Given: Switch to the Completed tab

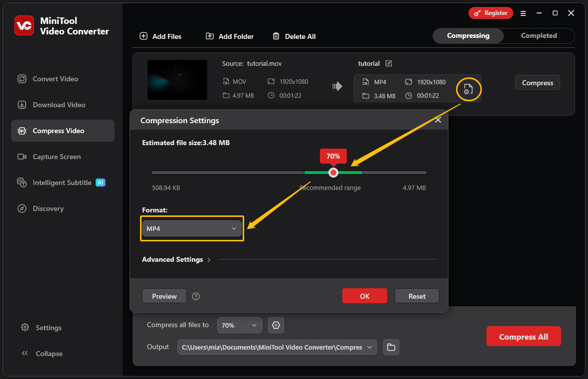Looking at the screenshot, I should [539, 35].
